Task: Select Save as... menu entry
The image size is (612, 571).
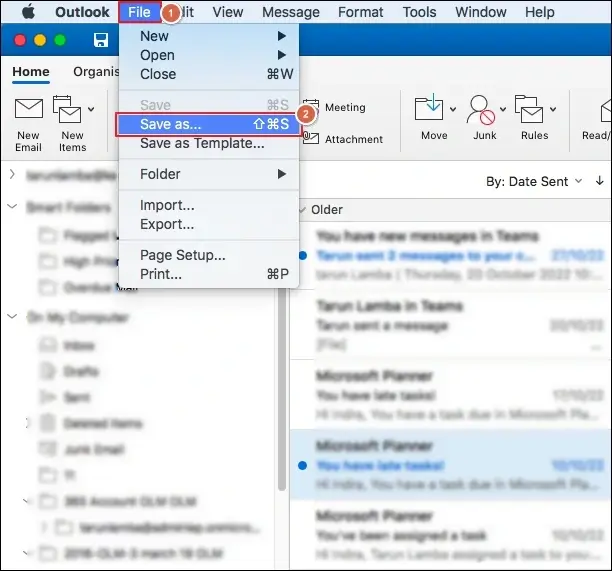Action: (x=209, y=124)
